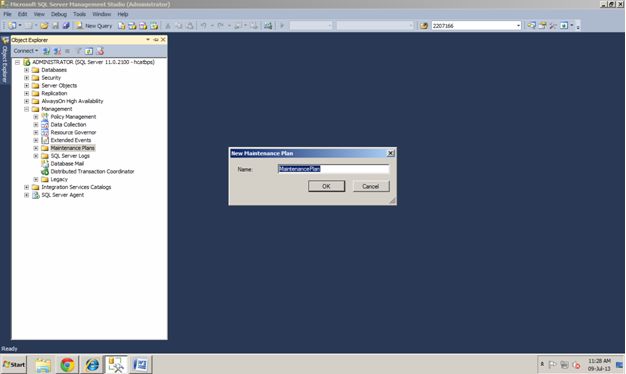Screen dimensions: 626x374
Task: Open Object Explorer window position dropdown arrow
Action: tap(148, 40)
